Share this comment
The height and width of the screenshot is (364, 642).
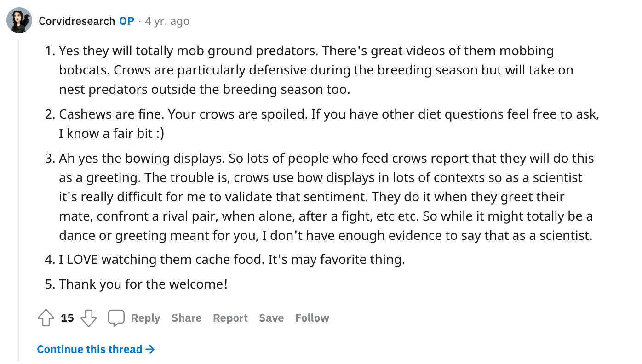pyautogui.click(x=186, y=318)
